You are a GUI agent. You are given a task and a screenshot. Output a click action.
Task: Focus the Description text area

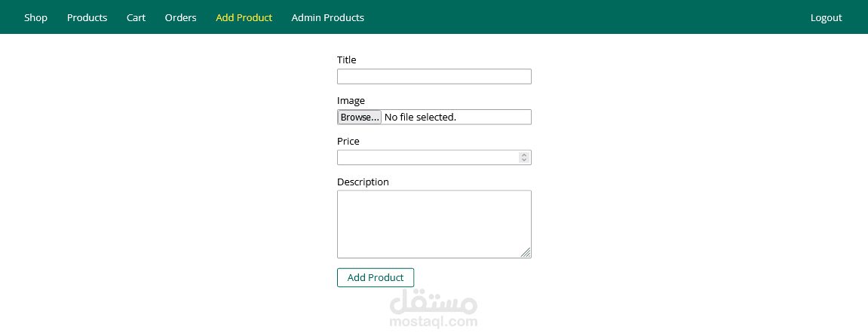pos(434,223)
